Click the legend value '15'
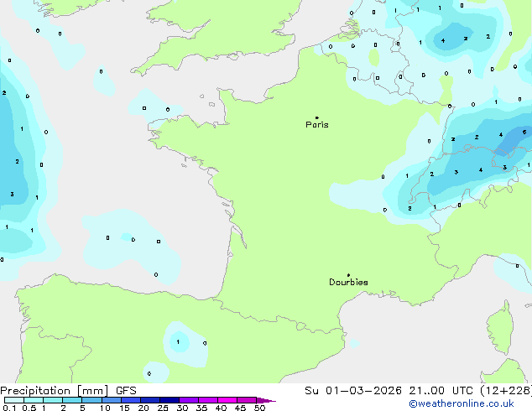 [x=124, y=408]
